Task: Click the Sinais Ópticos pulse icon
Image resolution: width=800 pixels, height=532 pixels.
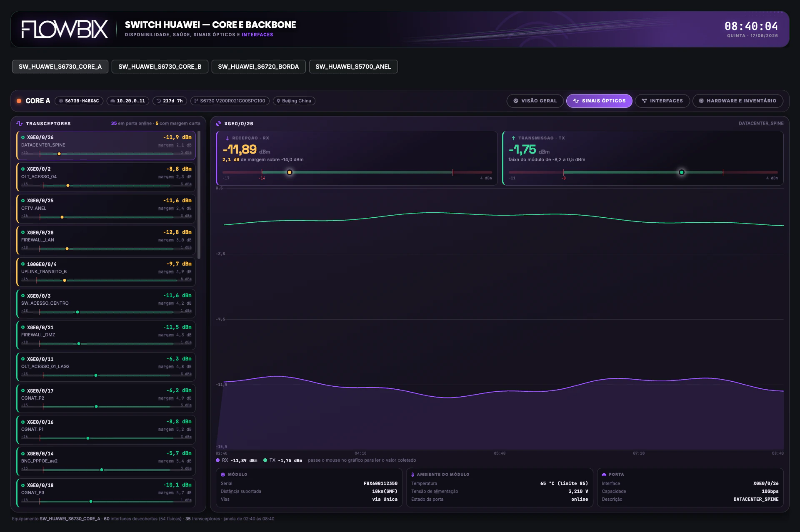Action: pyautogui.click(x=576, y=101)
